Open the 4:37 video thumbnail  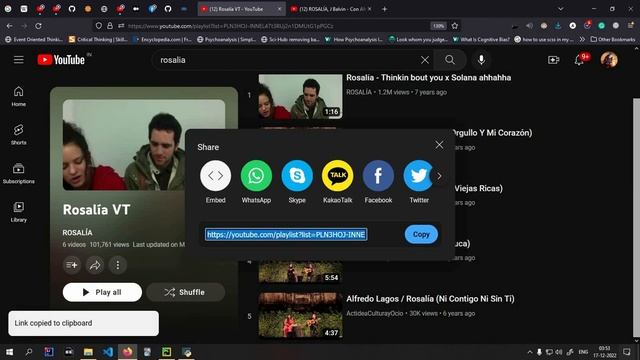coord(300,315)
